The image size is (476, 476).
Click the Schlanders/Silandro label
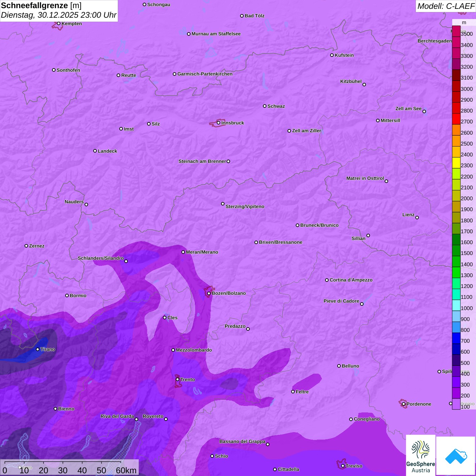pos(101,258)
